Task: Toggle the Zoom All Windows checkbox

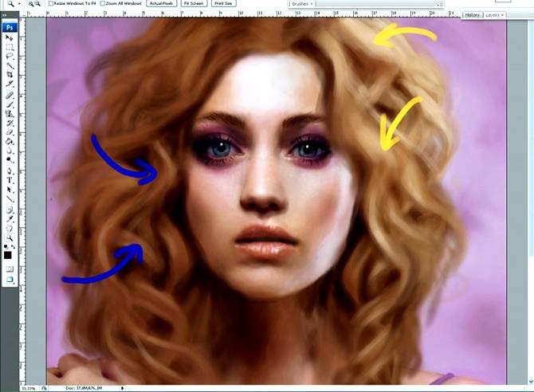Action: point(104,4)
